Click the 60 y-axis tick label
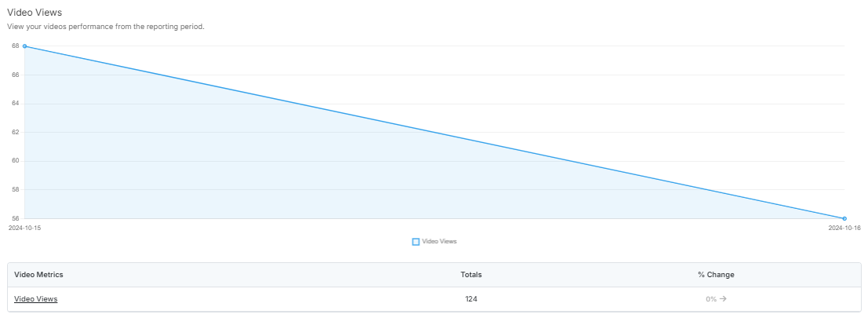The height and width of the screenshot is (318, 868). coord(16,161)
